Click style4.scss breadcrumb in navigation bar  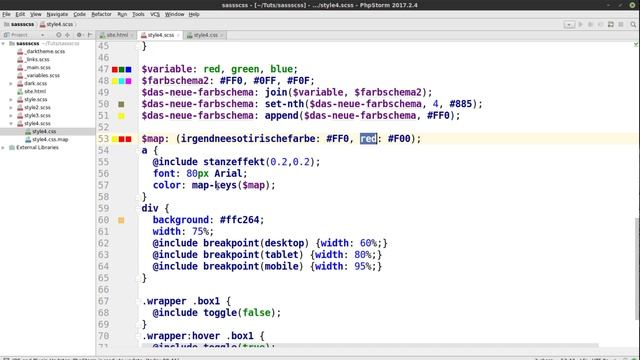pos(56,24)
